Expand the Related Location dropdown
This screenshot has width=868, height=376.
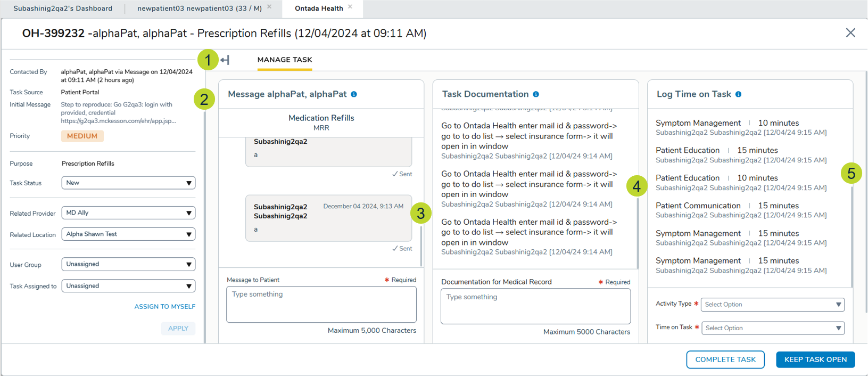(x=128, y=234)
